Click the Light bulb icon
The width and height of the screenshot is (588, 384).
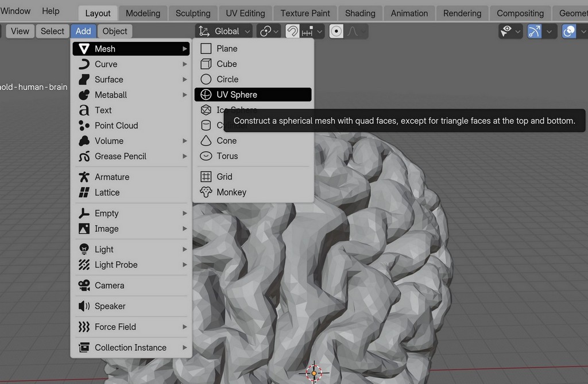[84, 249]
